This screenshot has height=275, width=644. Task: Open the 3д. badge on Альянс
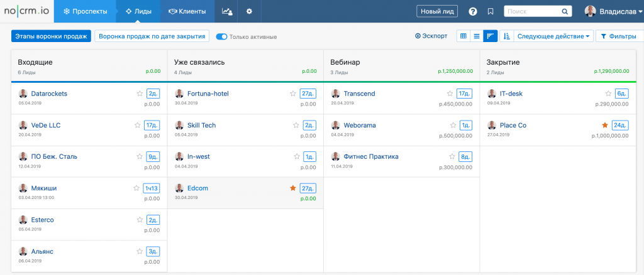coord(153,251)
